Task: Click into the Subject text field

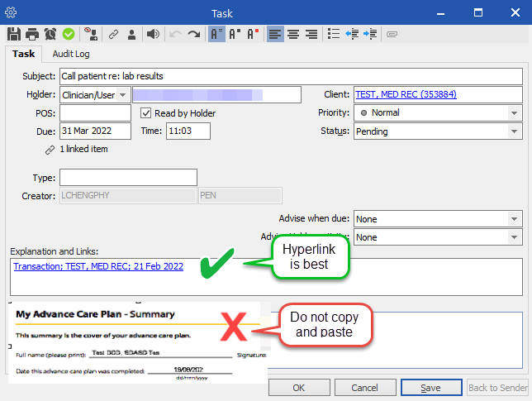Action: pos(289,76)
